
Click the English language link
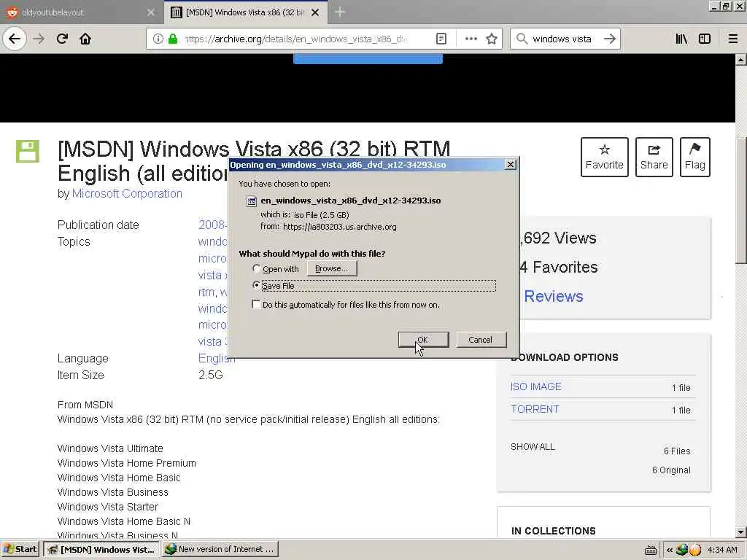(217, 358)
